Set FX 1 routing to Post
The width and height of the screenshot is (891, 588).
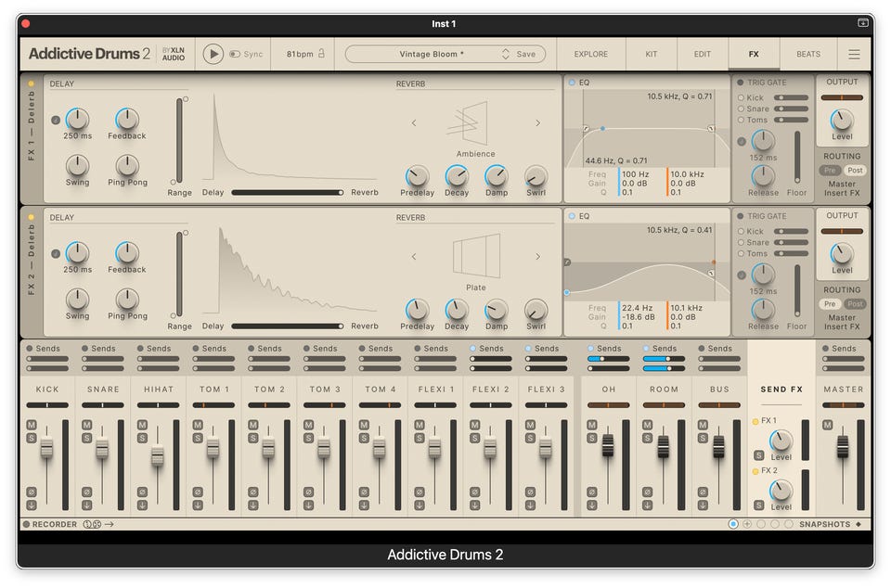click(x=855, y=171)
